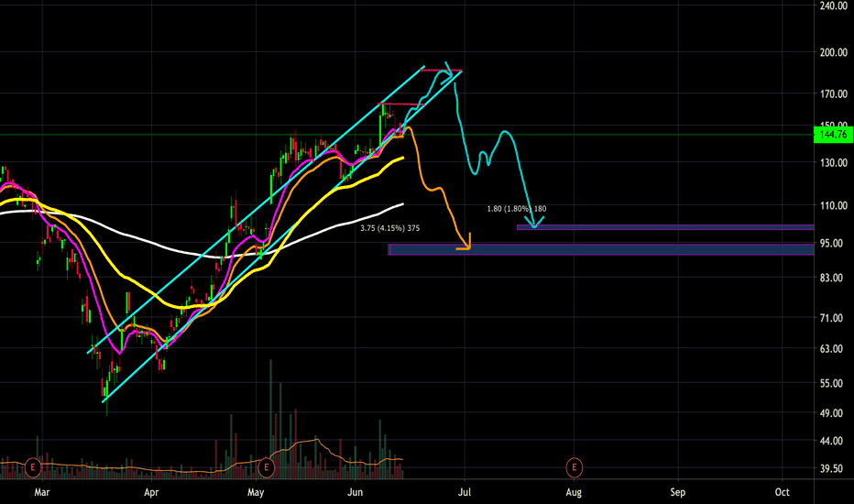Click the Jul label on time axis
This screenshot has width=854, height=504.
465,493
